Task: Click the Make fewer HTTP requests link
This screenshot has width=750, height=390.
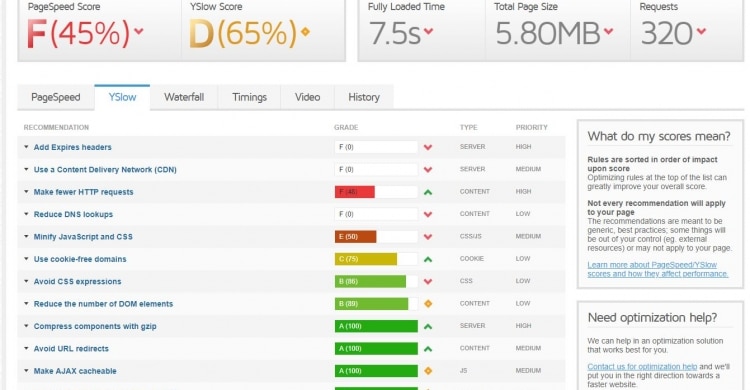Action: (x=83, y=192)
